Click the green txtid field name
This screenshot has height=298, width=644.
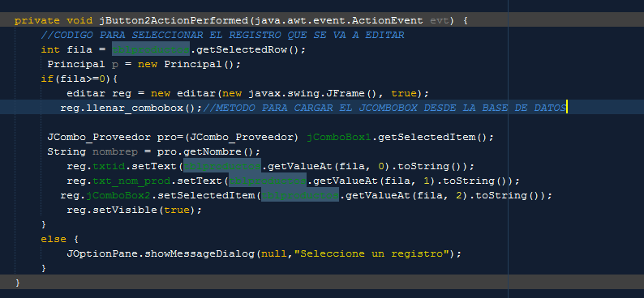[109, 167]
